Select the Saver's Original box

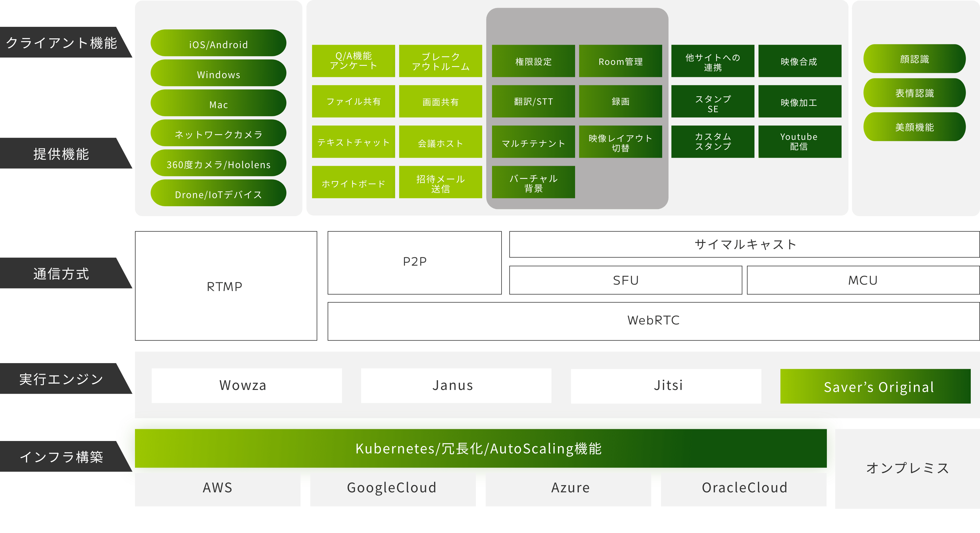[x=875, y=386]
